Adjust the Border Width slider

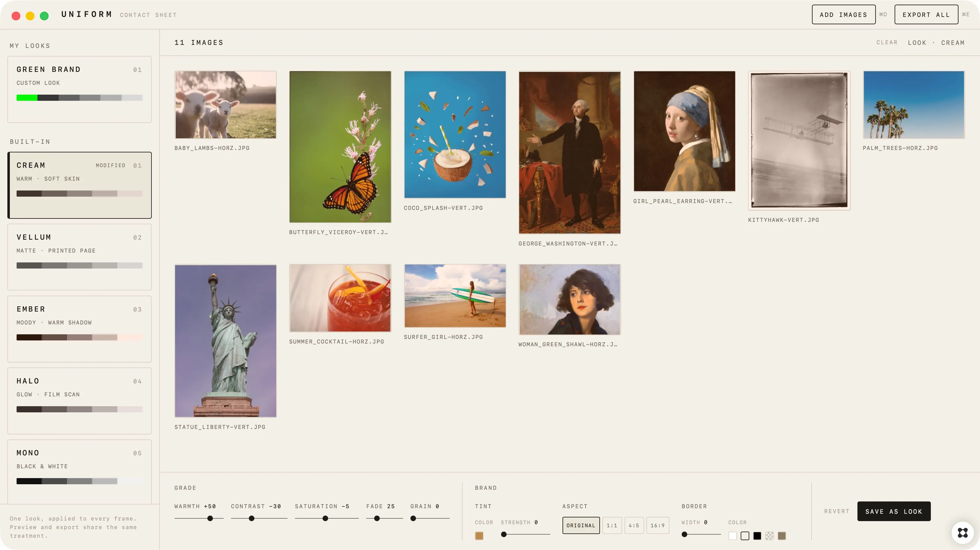coord(701,534)
